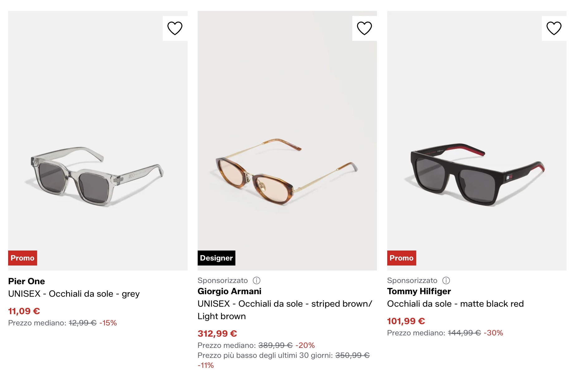
Task: Open Occhiali da sole matte black red title
Action: (455, 304)
